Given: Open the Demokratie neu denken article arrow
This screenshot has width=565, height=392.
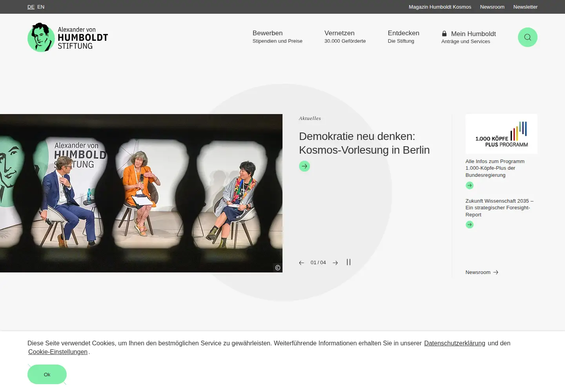Looking at the screenshot, I should pos(304,166).
